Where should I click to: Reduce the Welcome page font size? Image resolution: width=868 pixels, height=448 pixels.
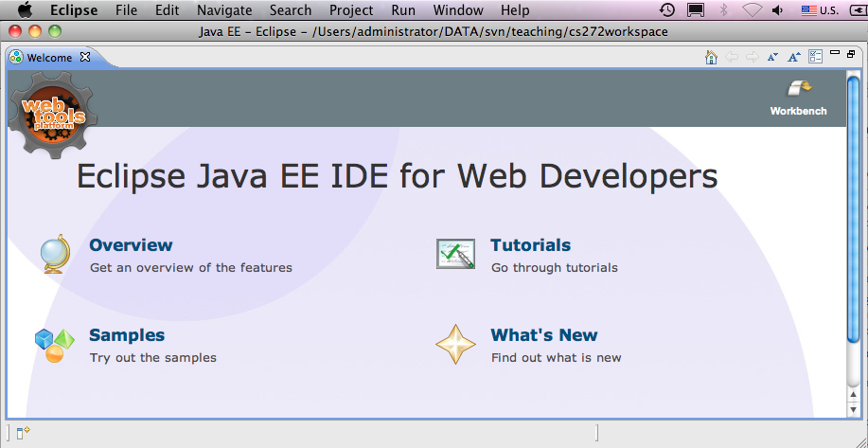coord(772,57)
